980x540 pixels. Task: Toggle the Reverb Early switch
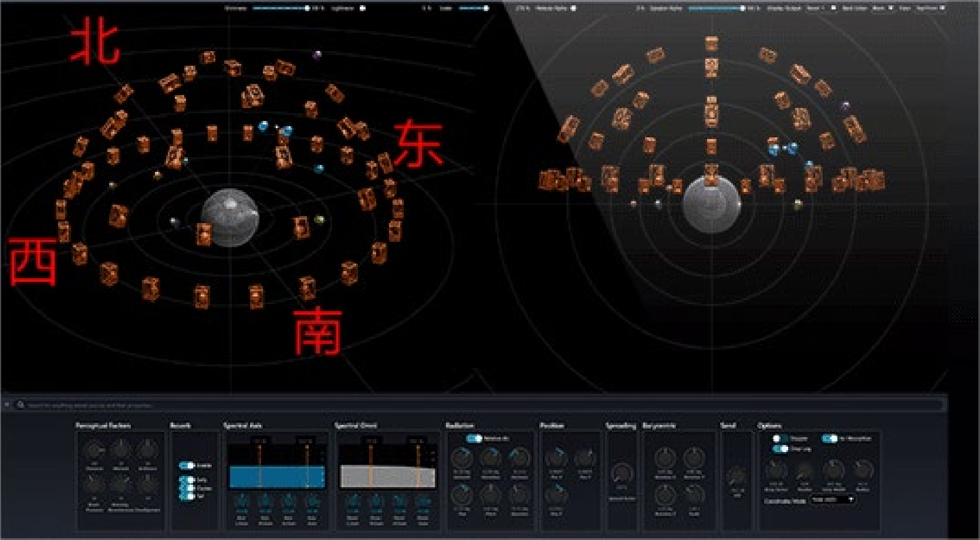coord(187,480)
